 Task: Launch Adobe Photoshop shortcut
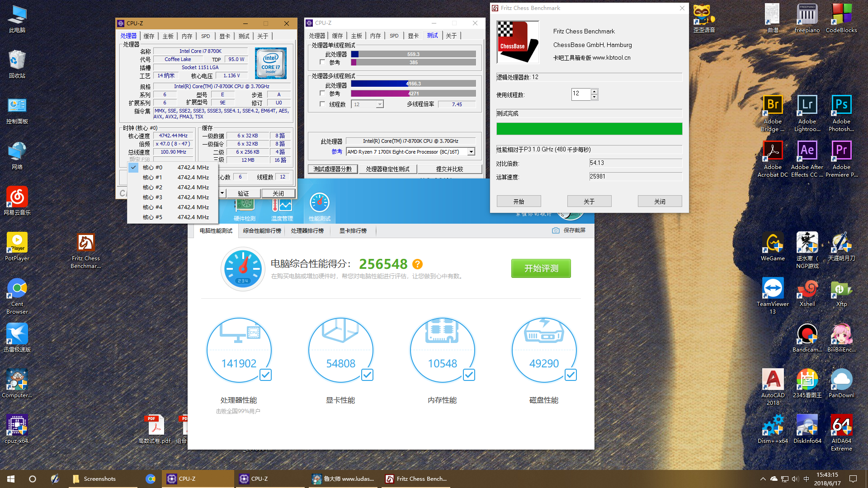[841, 114]
